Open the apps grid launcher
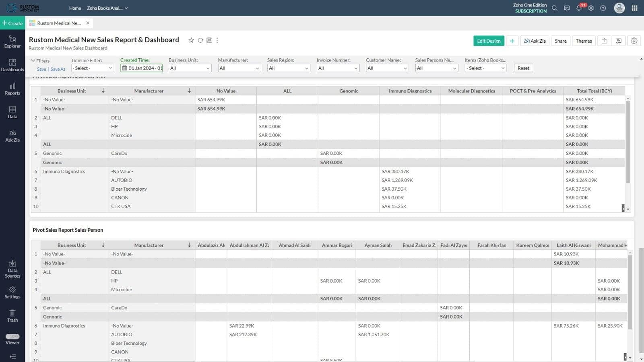Viewport: 644px width, 362px height. pyautogui.click(x=635, y=8)
